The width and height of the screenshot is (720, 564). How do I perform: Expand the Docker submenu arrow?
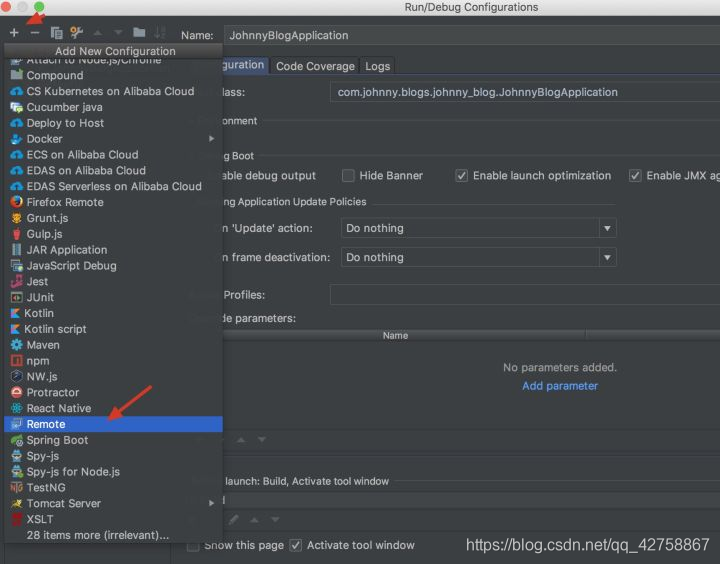point(211,139)
